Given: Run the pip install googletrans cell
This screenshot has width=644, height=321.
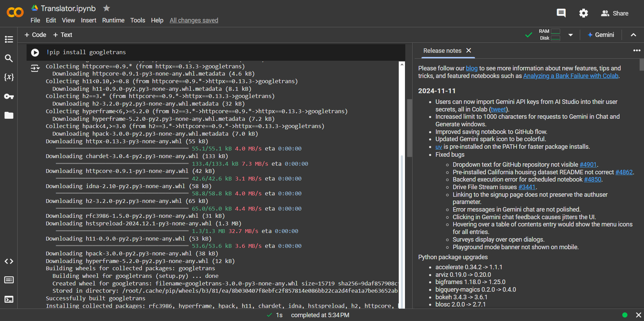Looking at the screenshot, I should (35, 52).
